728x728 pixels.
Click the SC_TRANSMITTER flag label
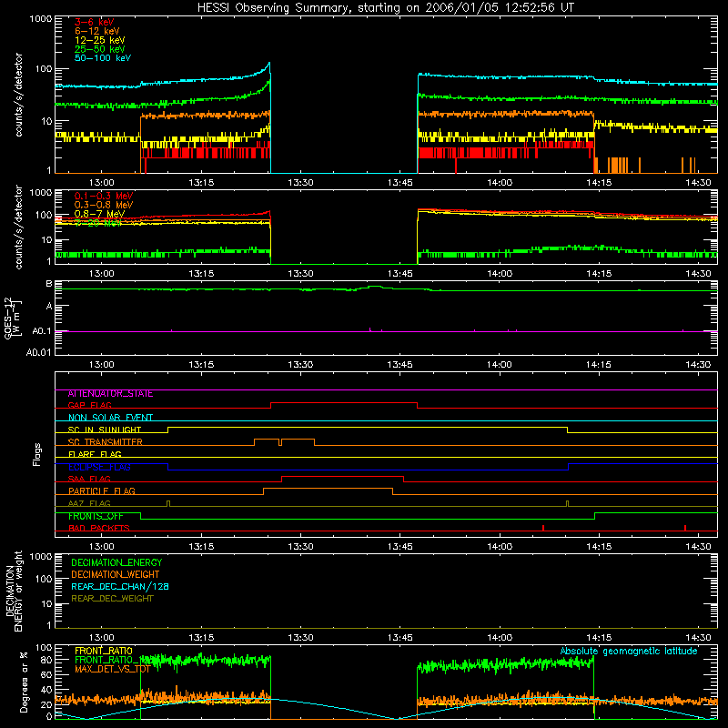point(105,442)
